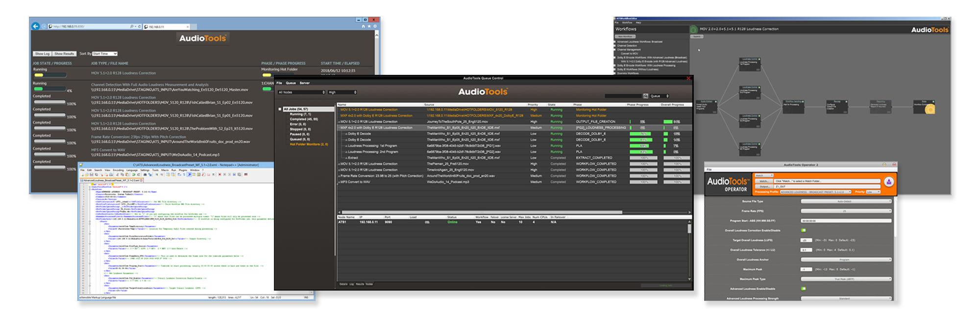Screen dimensions: 980x318
Task: Toggle Advanced Loudness Enable/Disable switch
Action: pyautogui.click(x=804, y=289)
